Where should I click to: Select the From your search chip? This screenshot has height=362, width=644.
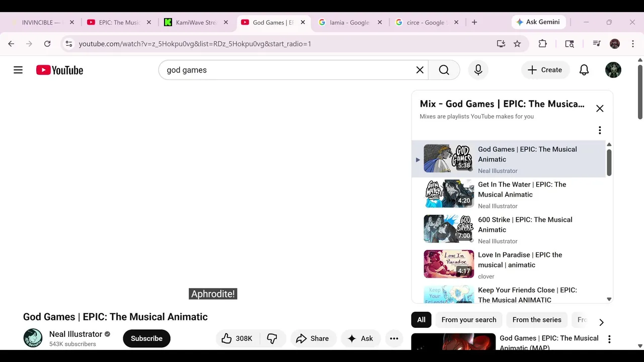469,320
